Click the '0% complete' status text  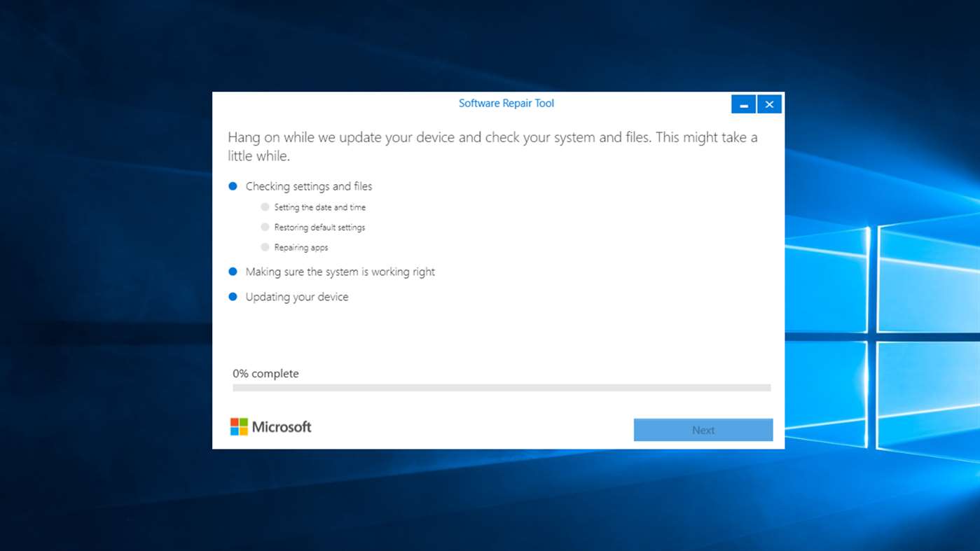click(265, 374)
